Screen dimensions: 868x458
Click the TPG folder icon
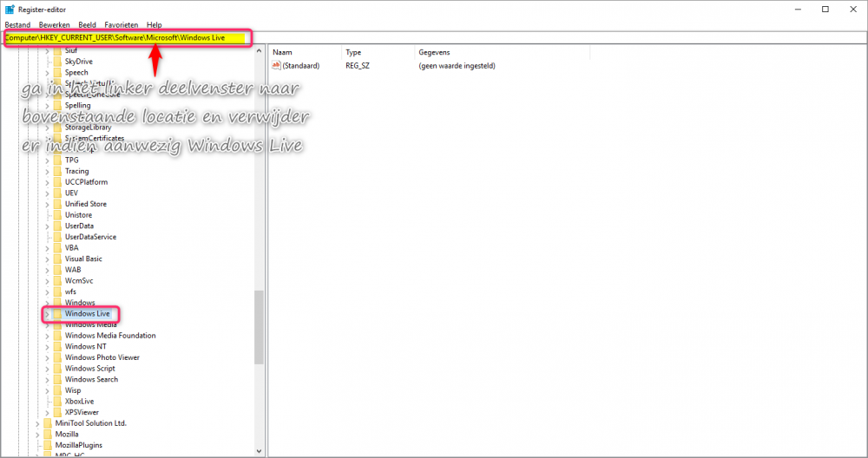(x=57, y=160)
